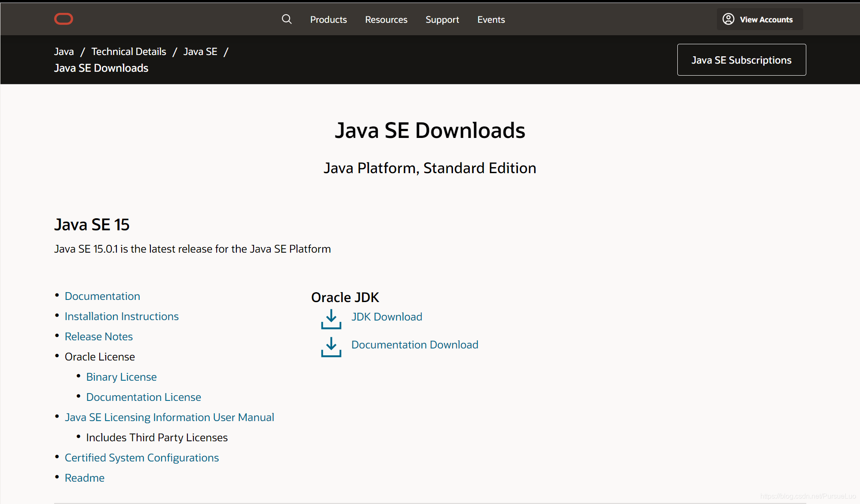Open the search magnifier icon
This screenshot has height=504, width=860.
pos(287,19)
